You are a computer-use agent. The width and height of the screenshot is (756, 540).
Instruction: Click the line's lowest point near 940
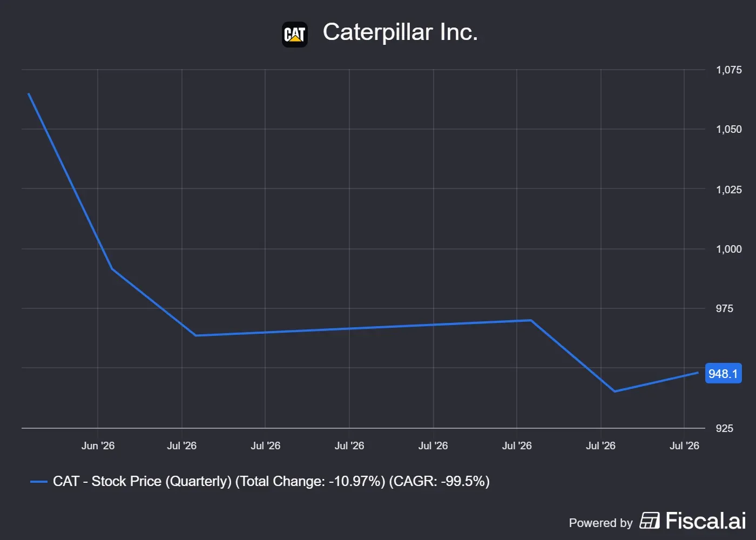click(x=615, y=391)
